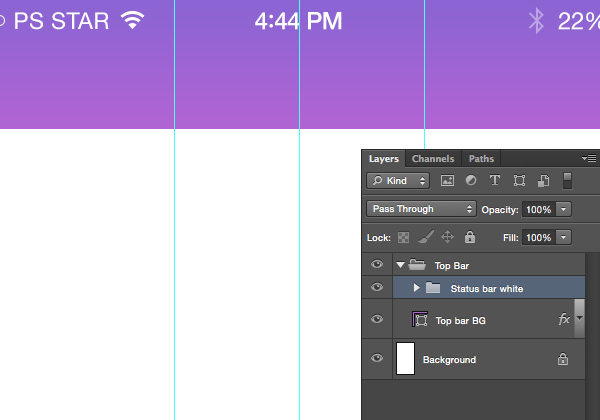
Task: Click the Top Bar group folder icon
Action: pos(417,265)
